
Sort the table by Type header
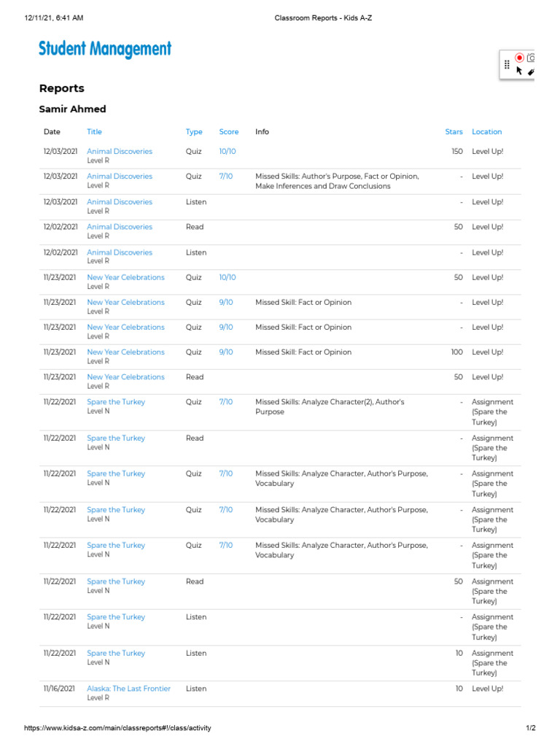(194, 132)
